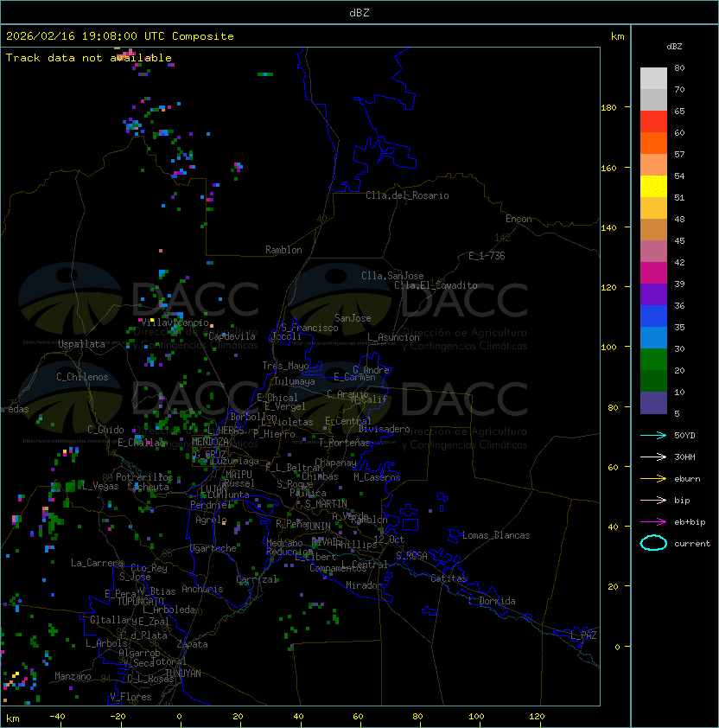The height and width of the screenshot is (728, 719).
Task: Click the UTC Composite timestamp text
Action: coord(120,36)
